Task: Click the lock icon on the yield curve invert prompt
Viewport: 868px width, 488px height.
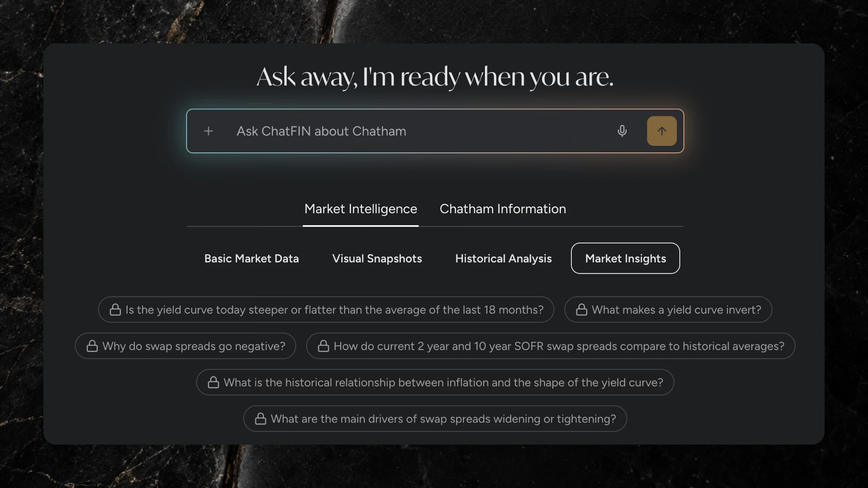Action: coord(581,310)
